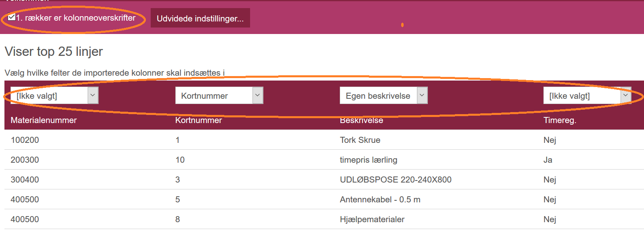
Task: Click 'Nej' in the Tork Skrue row
Action: 549,140
